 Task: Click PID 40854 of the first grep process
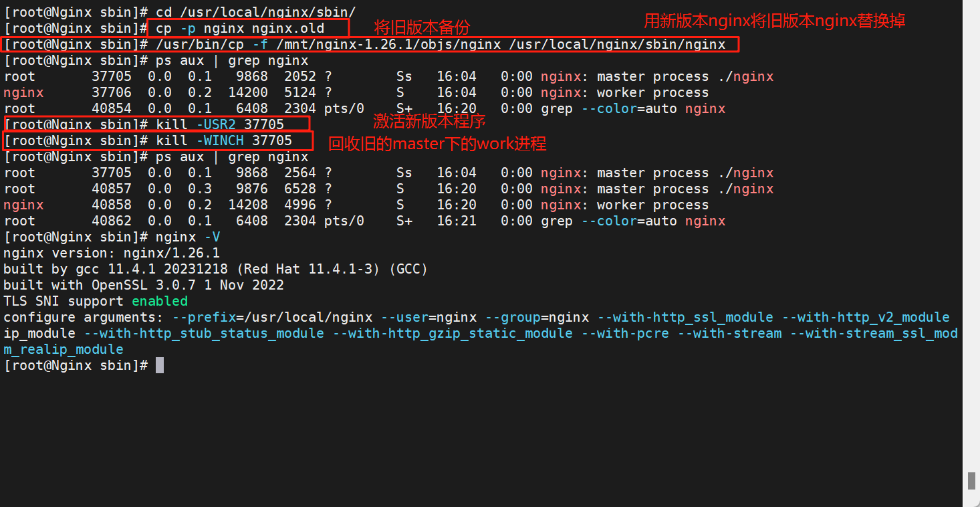112,108
